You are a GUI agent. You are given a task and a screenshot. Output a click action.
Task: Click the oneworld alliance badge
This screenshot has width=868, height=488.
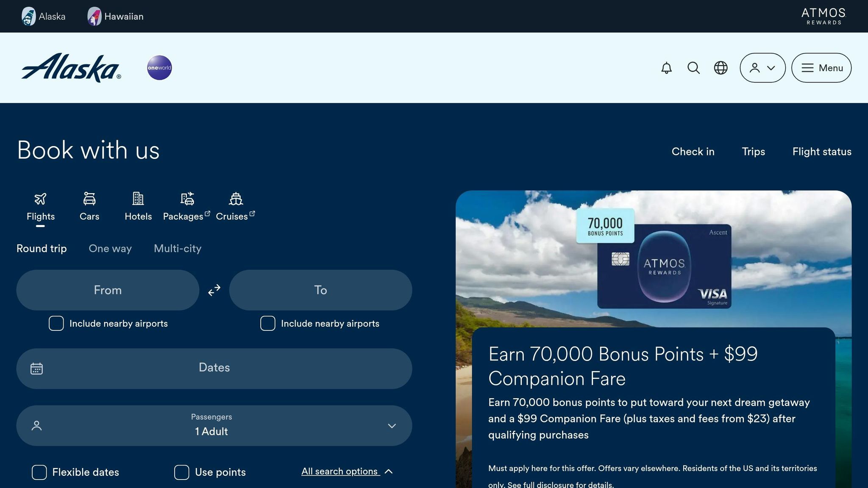tap(159, 68)
